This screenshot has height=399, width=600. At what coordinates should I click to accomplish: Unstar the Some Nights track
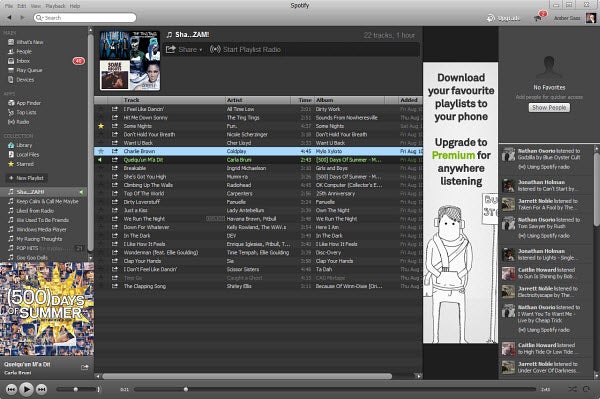coord(101,126)
